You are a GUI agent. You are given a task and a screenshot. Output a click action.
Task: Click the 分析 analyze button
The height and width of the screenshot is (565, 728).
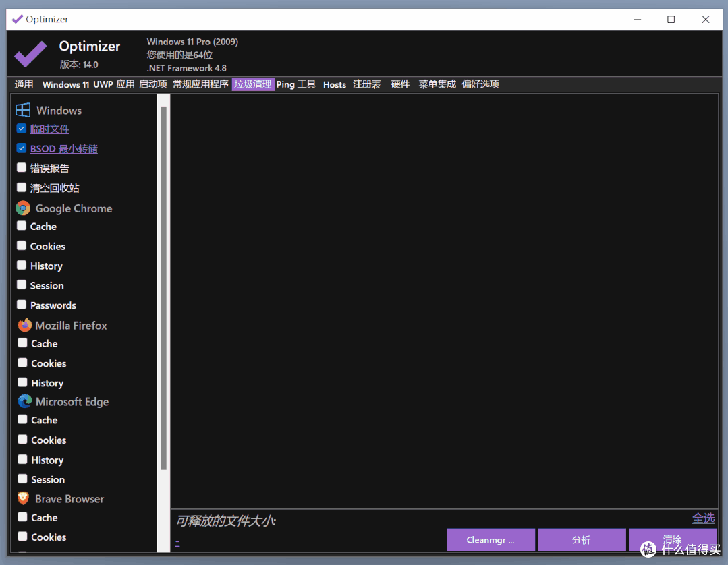point(582,539)
